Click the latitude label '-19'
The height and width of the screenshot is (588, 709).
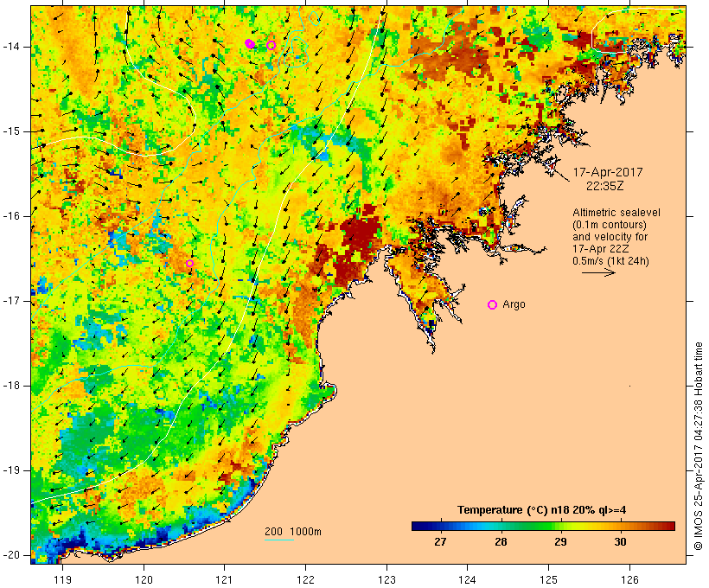coord(10,470)
